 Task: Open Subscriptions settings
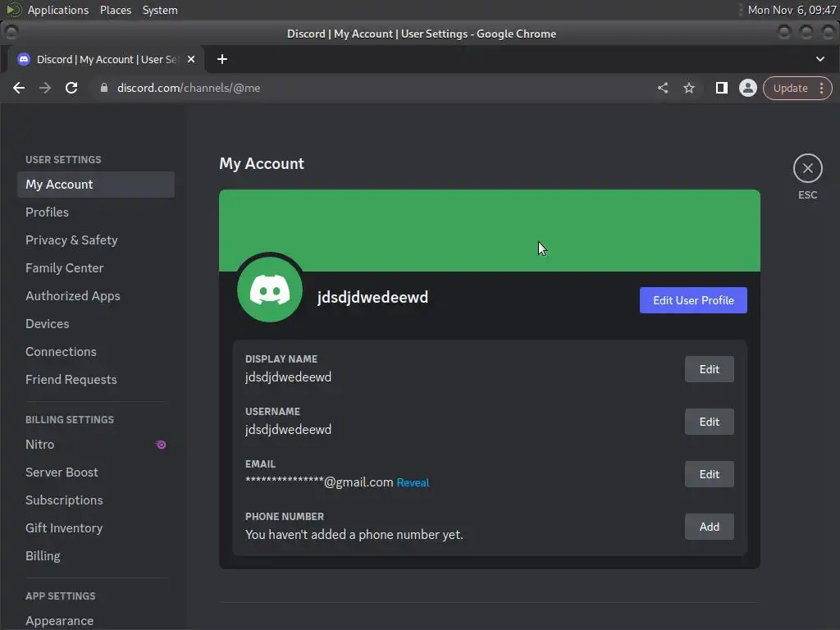pos(96,500)
